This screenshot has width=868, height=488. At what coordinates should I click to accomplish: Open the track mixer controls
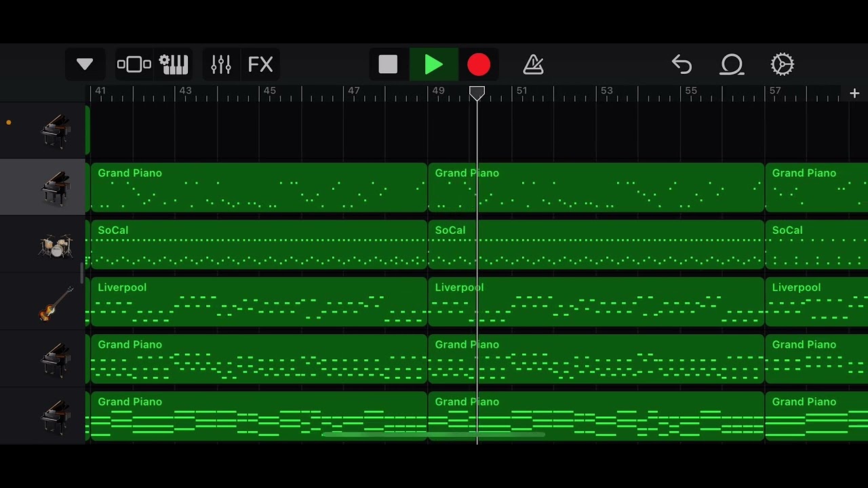(221, 64)
